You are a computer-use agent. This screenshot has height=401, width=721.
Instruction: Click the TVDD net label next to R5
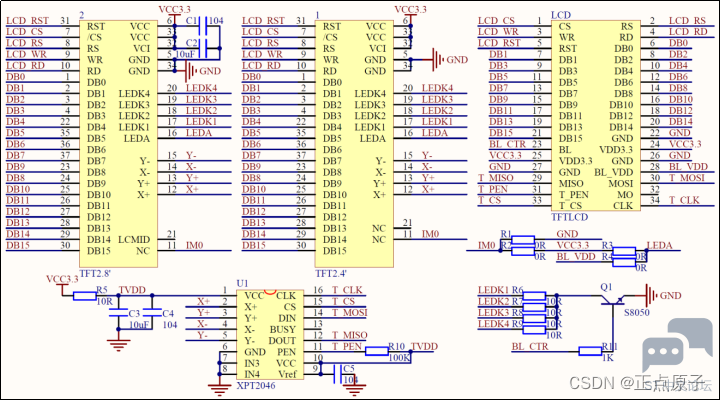132,290
